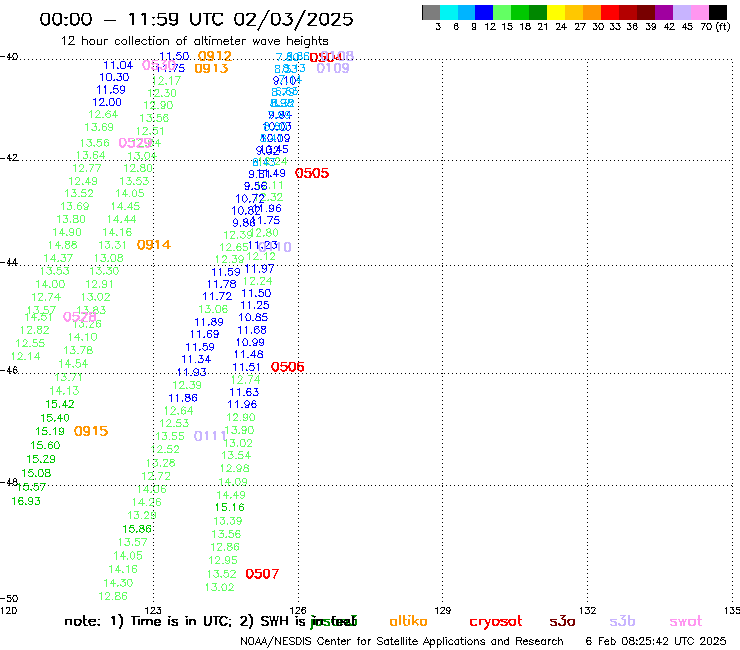The height and width of the screenshot is (650, 740).
Task: Click the longitude axis label 132
Action: tap(588, 610)
